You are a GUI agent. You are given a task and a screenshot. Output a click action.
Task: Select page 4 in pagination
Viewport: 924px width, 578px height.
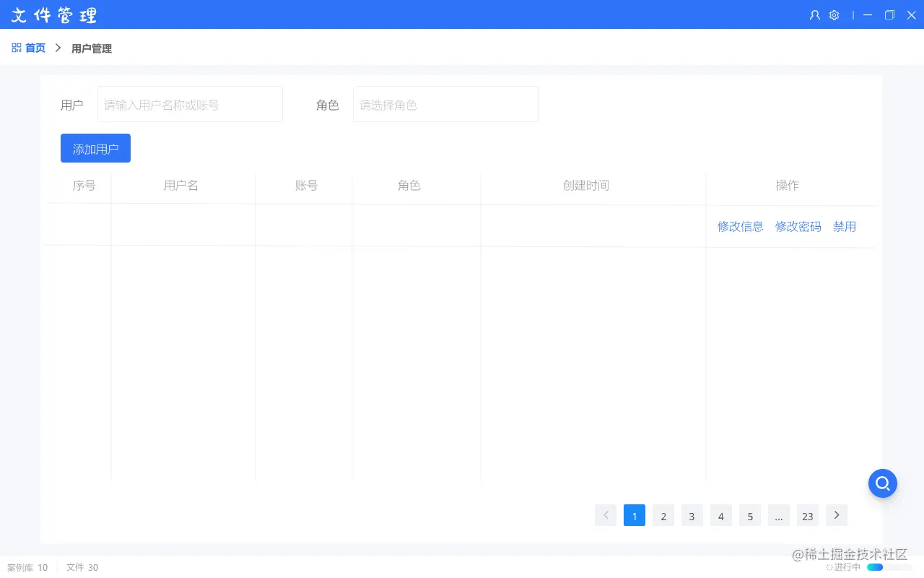[721, 515]
